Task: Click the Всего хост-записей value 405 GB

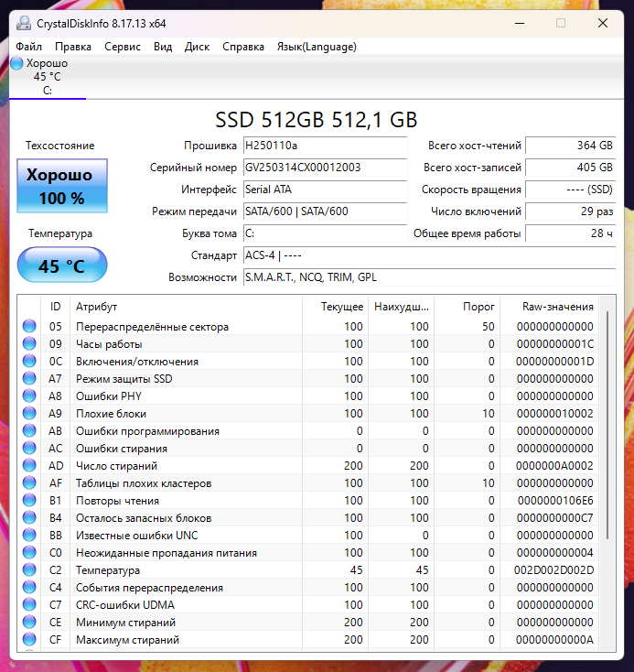Action: coord(571,168)
